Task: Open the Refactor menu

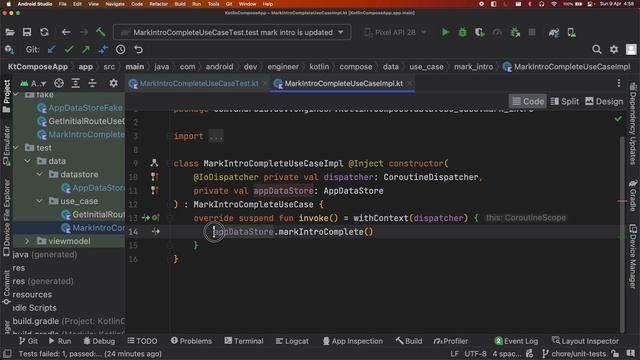Action: pyautogui.click(x=158, y=4)
